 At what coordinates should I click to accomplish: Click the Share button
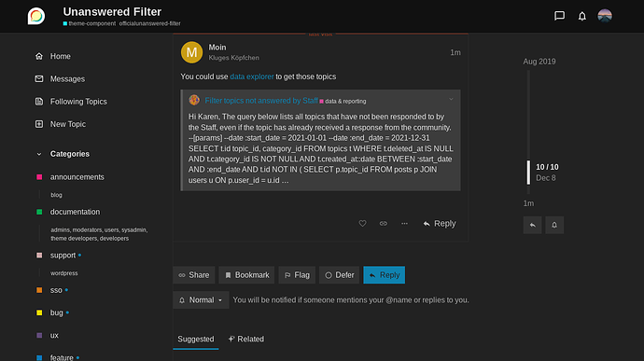coord(194,275)
